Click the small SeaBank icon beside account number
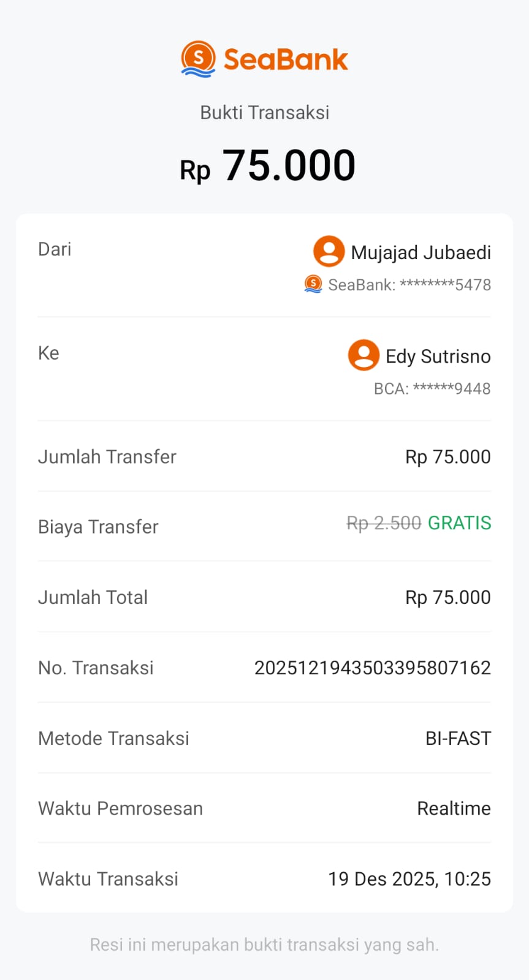This screenshot has height=980, width=529. click(313, 284)
